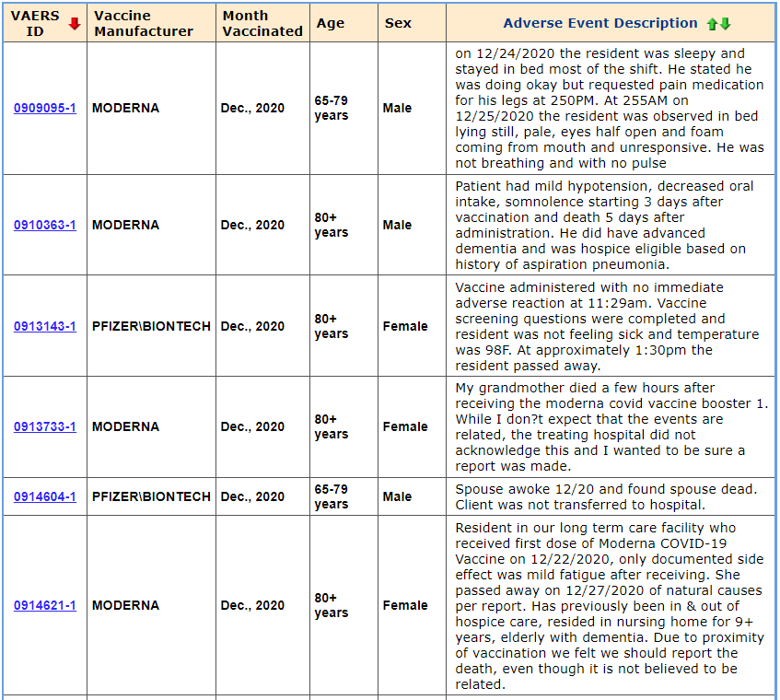The image size is (780, 700).
Task: Open VAERS report 0914604-1
Action: click(45, 496)
